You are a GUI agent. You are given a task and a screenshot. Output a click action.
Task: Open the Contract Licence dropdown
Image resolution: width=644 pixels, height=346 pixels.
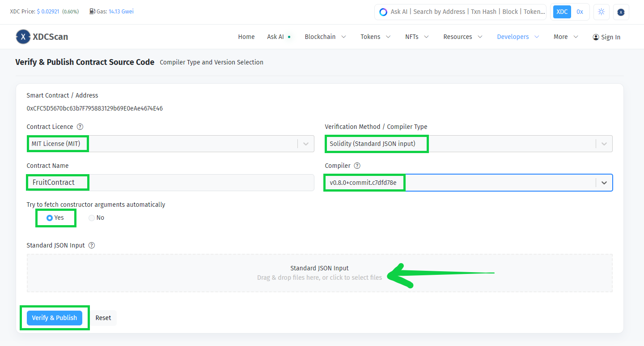click(170, 144)
